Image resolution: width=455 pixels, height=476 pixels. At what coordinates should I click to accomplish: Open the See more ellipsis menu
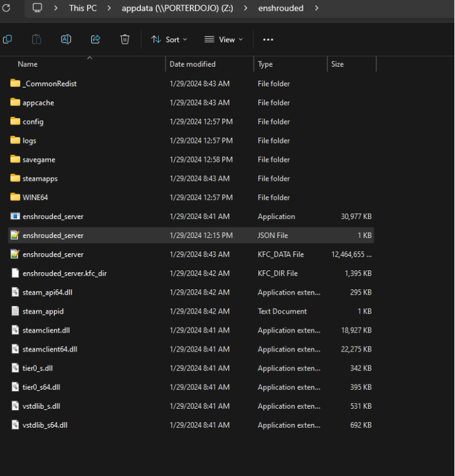point(268,39)
